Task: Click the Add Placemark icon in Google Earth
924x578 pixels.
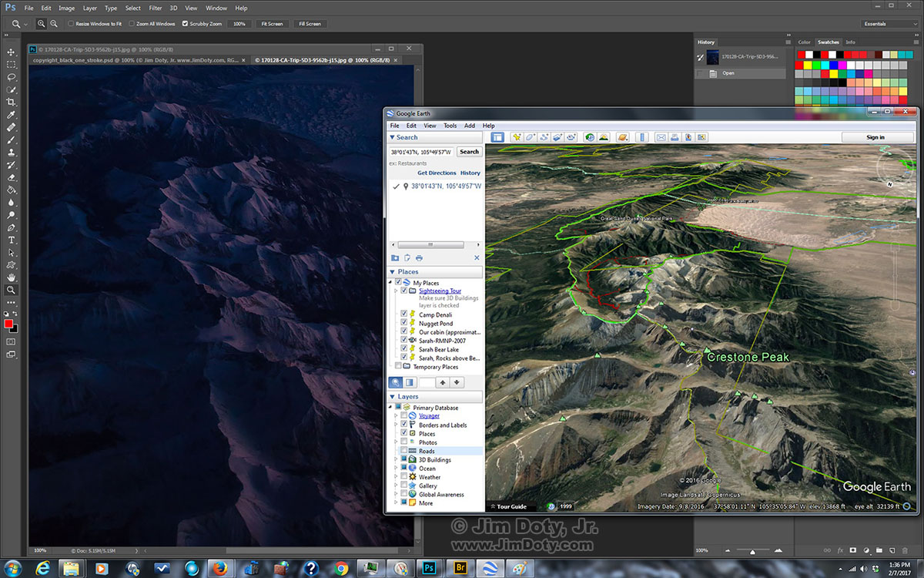Action: [517, 137]
